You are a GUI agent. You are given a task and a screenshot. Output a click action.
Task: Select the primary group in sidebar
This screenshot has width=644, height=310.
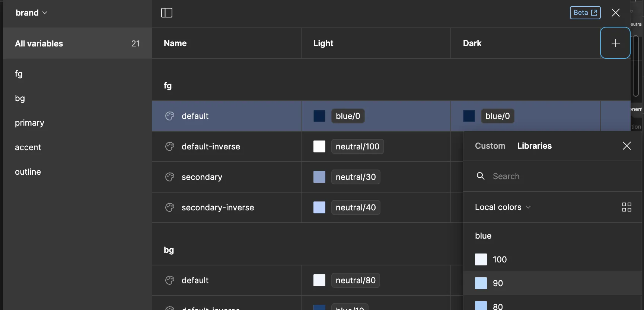click(29, 123)
